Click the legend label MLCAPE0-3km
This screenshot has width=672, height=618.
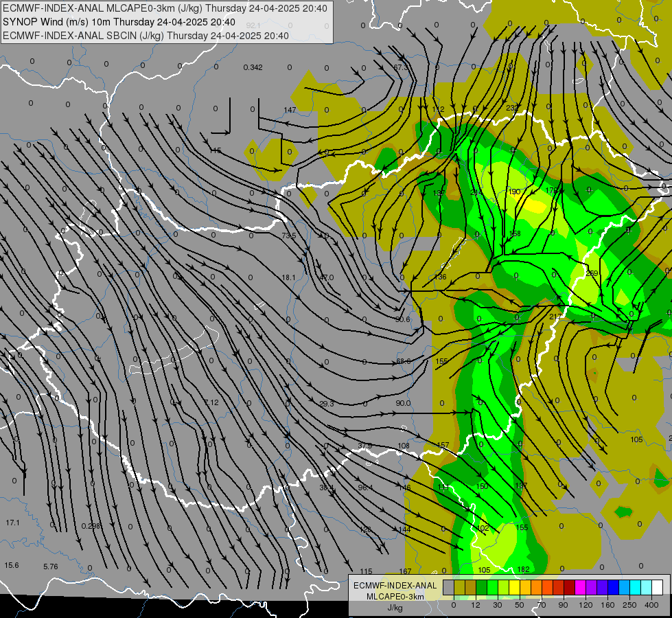[395, 597]
